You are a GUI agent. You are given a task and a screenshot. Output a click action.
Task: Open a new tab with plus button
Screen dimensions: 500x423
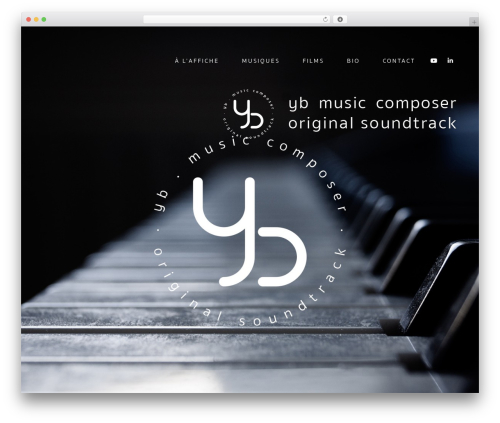coord(474,22)
